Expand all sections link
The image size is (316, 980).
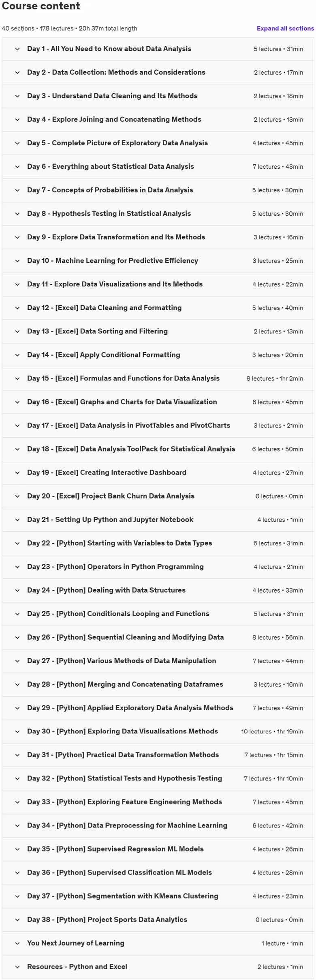[x=285, y=28]
